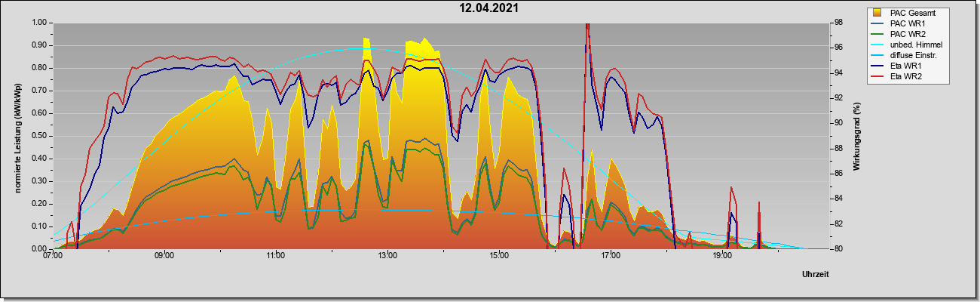Click the chart title 12.04.2021
Viewport: 980px width, 302px height.
pyautogui.click(x=489, y=8)
